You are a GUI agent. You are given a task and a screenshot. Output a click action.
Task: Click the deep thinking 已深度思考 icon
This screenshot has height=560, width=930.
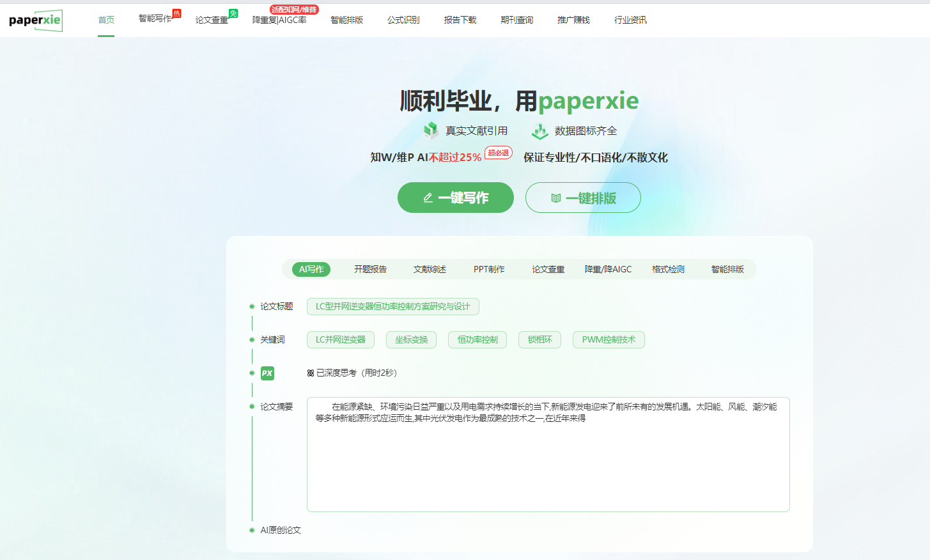tap(311, 373)
